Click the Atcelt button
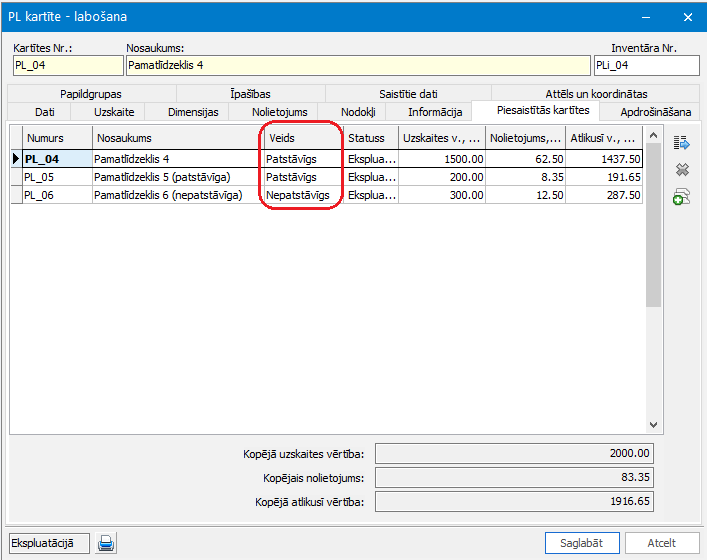This screenshot has width=707, height=560. point(662,543)
